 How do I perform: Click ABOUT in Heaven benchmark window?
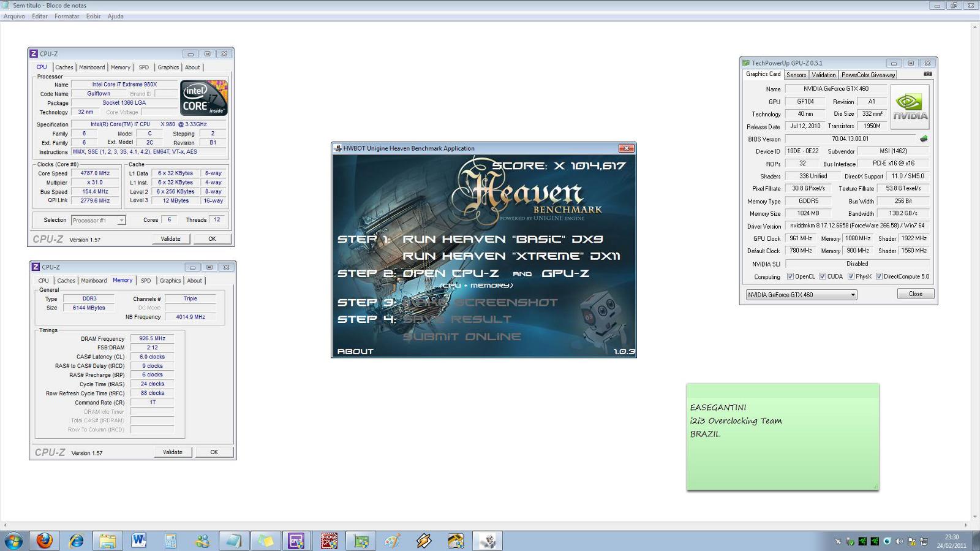(x=355, y=351)
